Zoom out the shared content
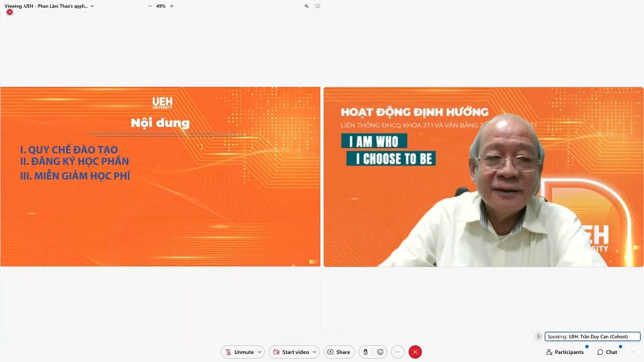The height and width of the screenshot is (362, 644). pos(150,6)
